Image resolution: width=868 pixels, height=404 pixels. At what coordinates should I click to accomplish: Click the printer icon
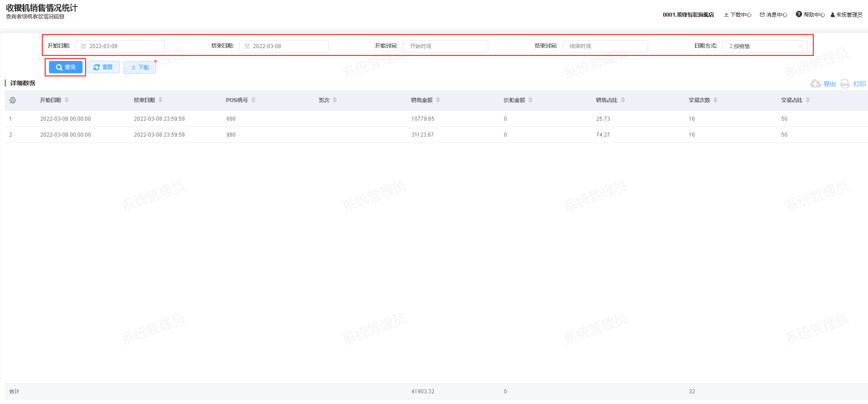point(845,84)
